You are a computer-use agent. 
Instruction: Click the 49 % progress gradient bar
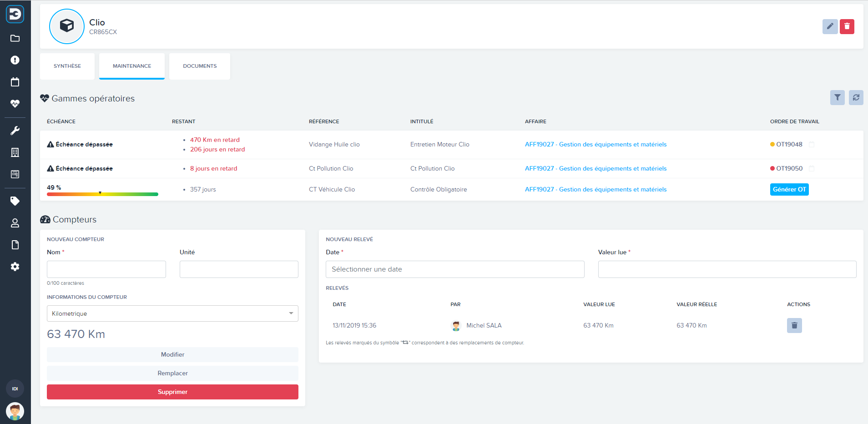(x=102, y=194)
